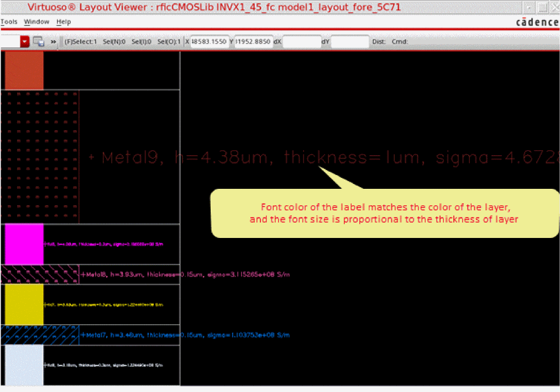
Task: Click the Sel(I):0 status text
Action: click(x=142, y=41)
